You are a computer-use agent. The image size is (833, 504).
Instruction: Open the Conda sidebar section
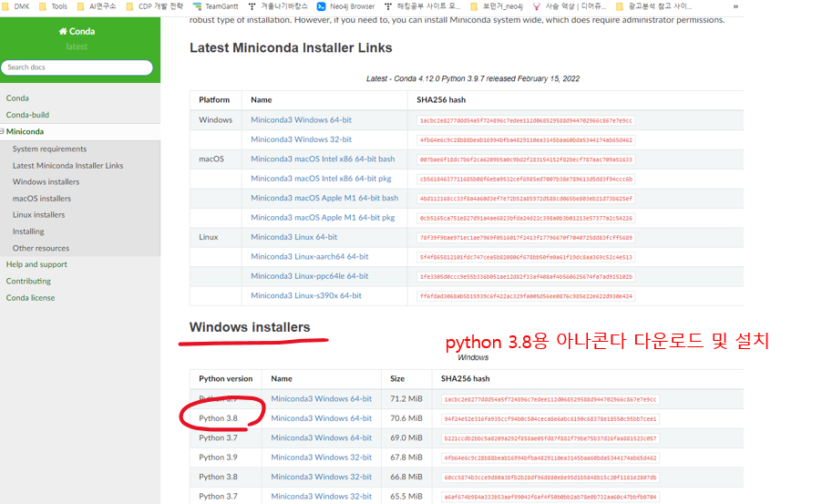(17, 98)
